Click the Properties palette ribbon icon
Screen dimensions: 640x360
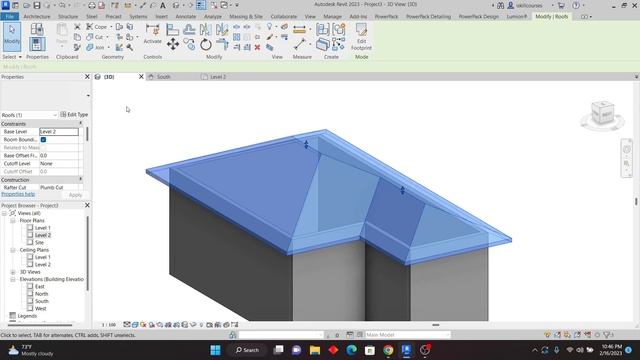37,44
